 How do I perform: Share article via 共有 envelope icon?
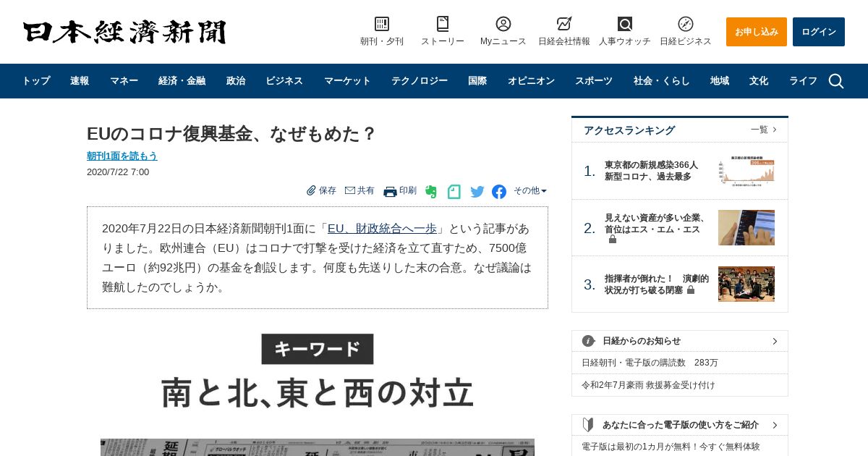pyautogui.click(x=350, y=190)
